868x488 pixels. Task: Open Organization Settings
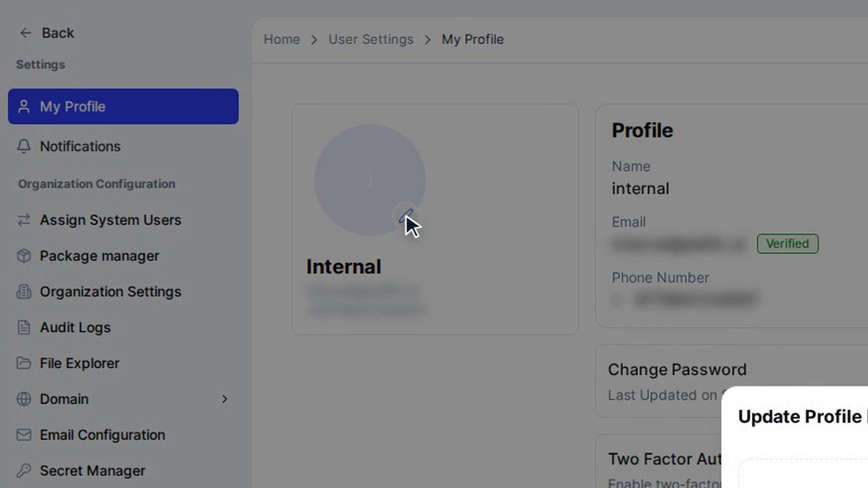coord(123,291)
